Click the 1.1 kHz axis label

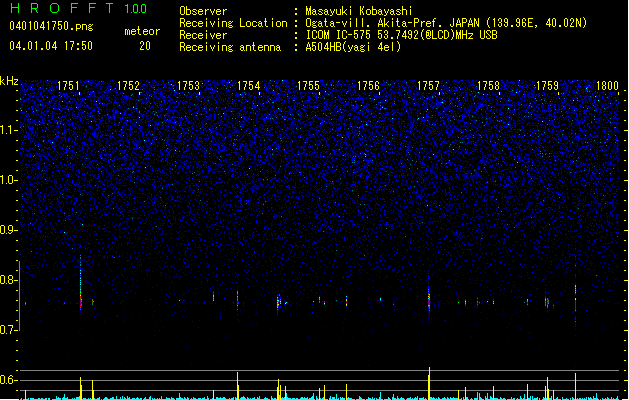click(x=9, y=130)
